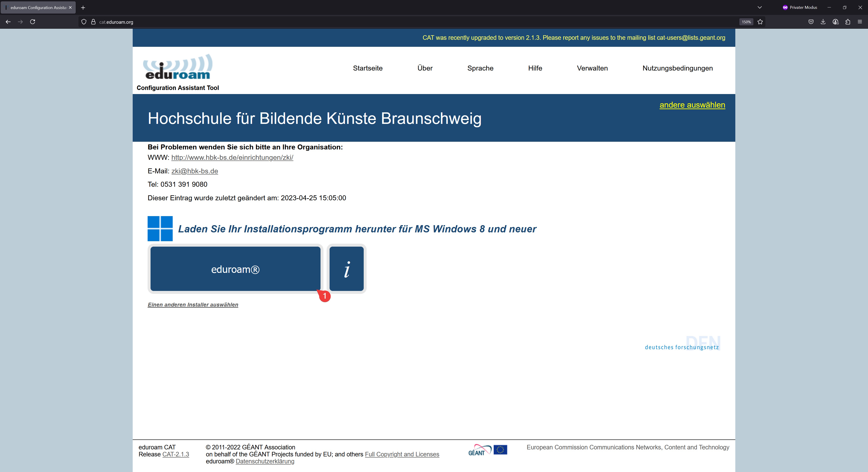Reset the 150% zoom level indicator
Screen dimensions: 868x472
pyautogui.click(x=746, y=22)
